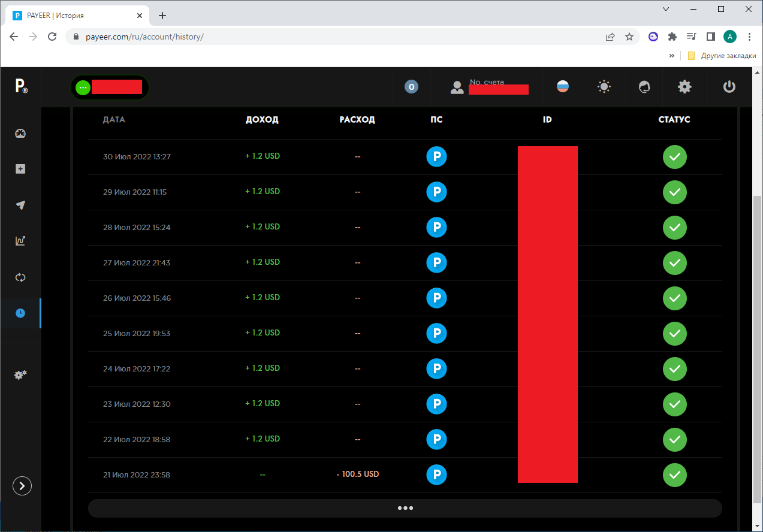Open a new browser tab
Image resolution: width=763 pixels, height=532 pixels.
(x=162, y=16)
